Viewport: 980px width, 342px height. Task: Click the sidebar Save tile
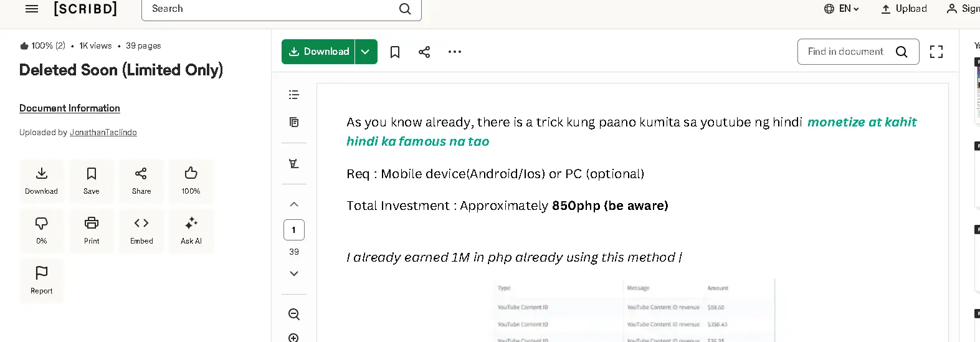[x=92, y=181]
